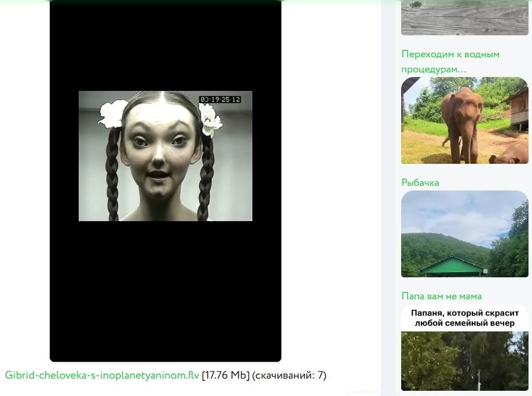Open the wooden planks thumbnail in the sidebar
The width and height of the screenshot is (532, 396).
465,17
